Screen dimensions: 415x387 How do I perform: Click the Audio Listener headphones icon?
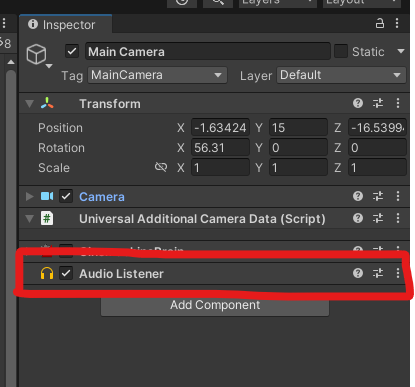(x=47, y=273)
